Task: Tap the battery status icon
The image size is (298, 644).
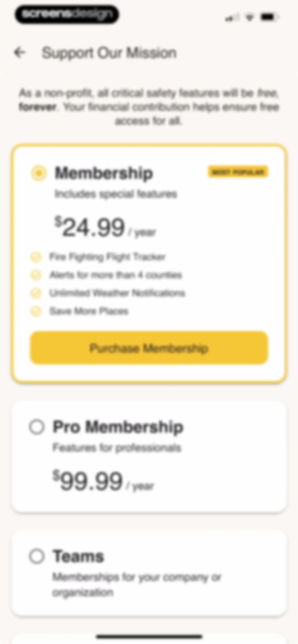Action: coord(269,17)
